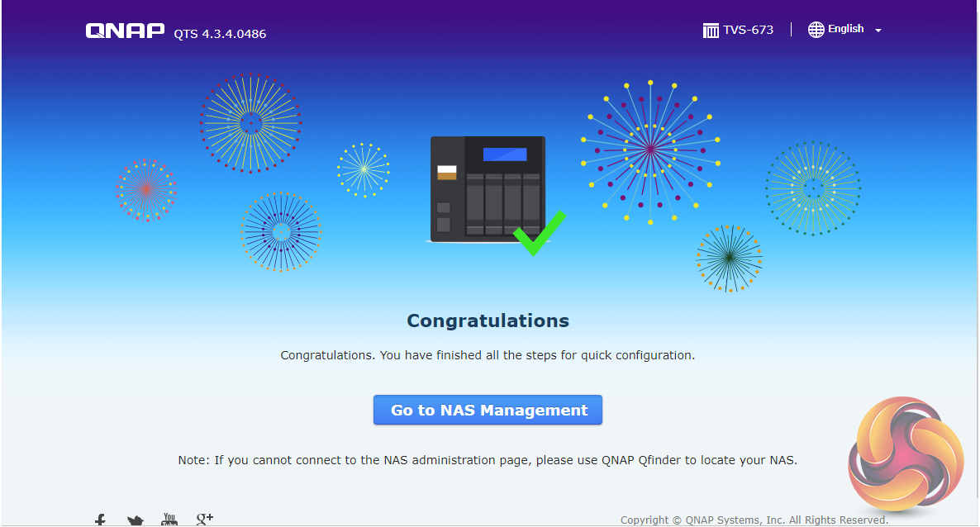Image resolution: width=980 pixels, height=527 pixels.
Task: Click the Go to NAS Management button
Action: click(x=488, y=410)
